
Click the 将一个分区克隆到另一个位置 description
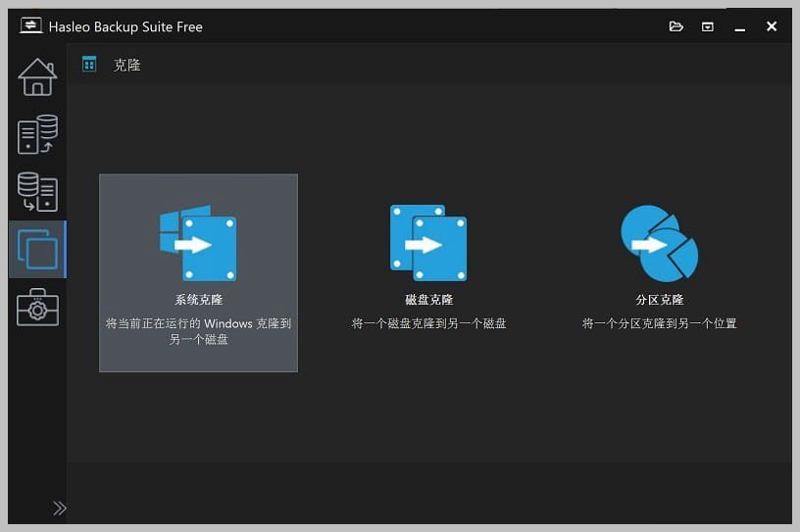tap(659, 323)
